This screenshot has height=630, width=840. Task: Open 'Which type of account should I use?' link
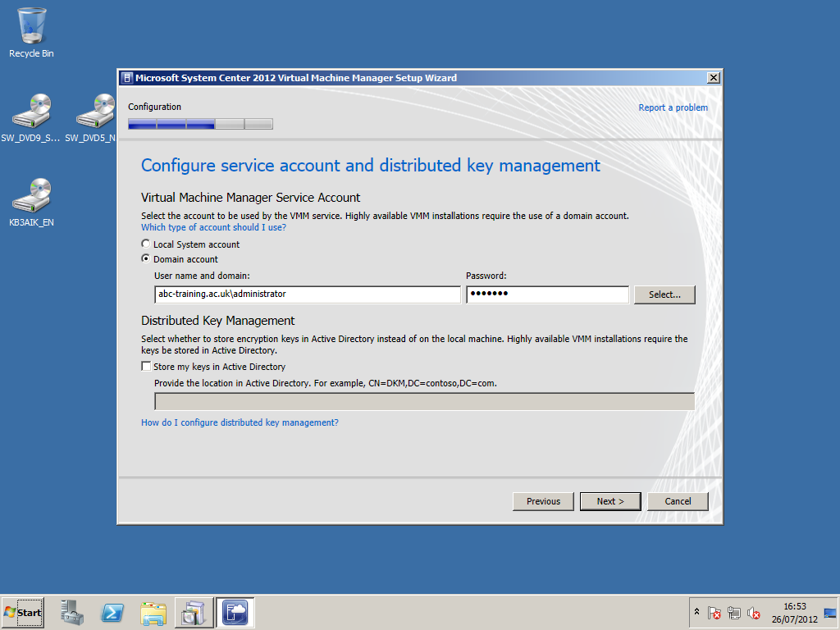(x=214, y=227)
